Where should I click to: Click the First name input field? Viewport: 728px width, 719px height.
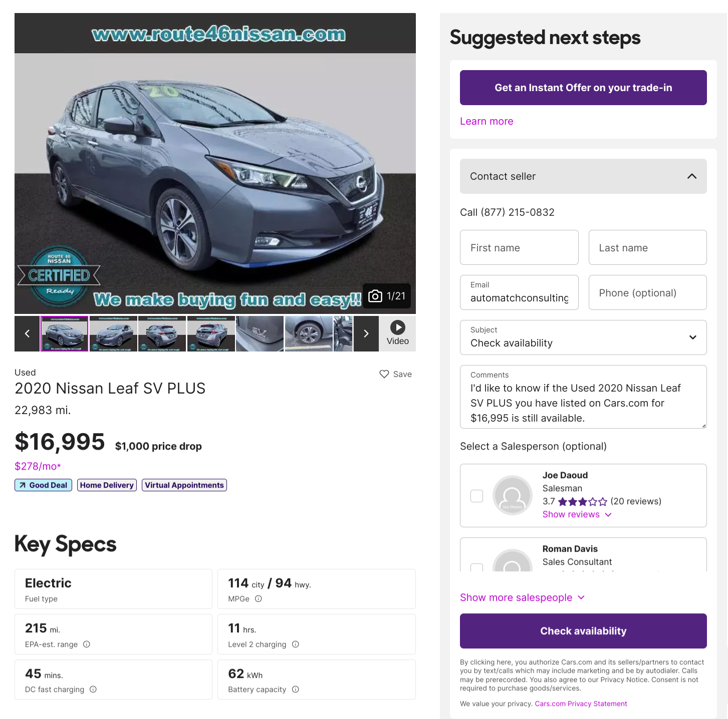click(519, 247)
